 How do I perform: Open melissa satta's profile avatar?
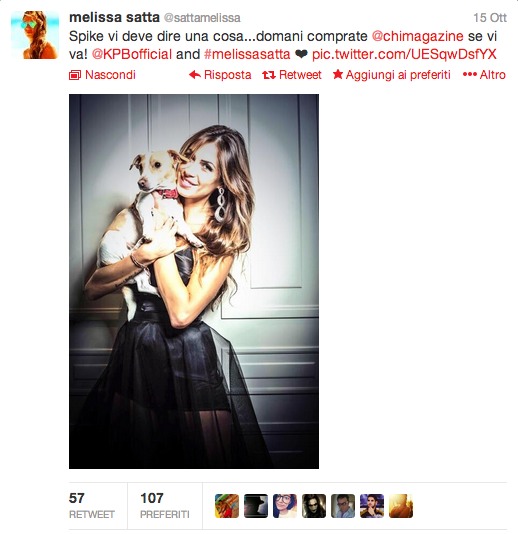[x=35, y=35]
